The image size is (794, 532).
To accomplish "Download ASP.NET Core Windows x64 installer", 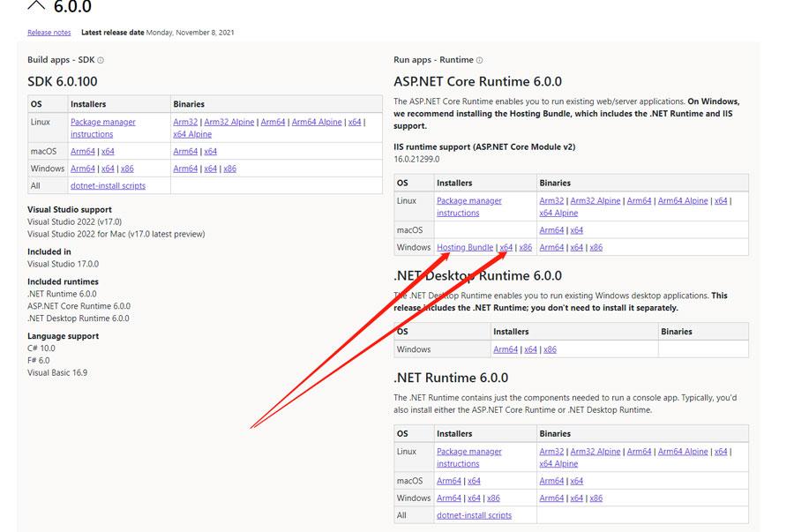I will click(506, 248).
